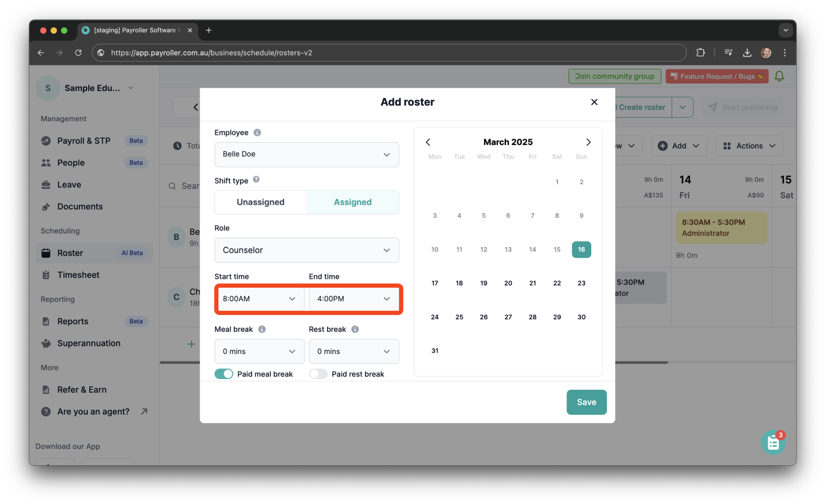Pick March 17 in the calendar
Image resolution: width=826 pixels, height=504 pixels.
pyautogui.click(x=435, y=283)
